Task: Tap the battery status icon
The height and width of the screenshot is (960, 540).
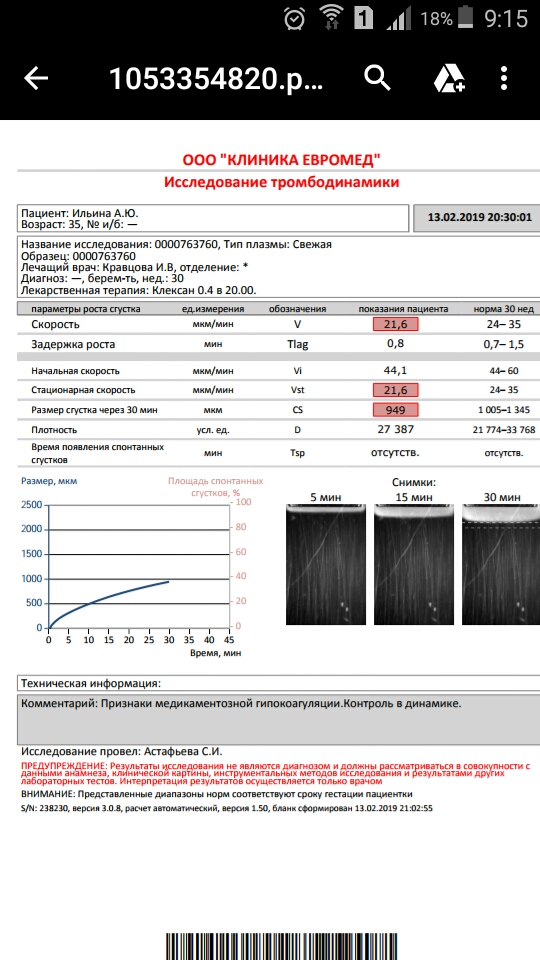Action: coord(467,19)
